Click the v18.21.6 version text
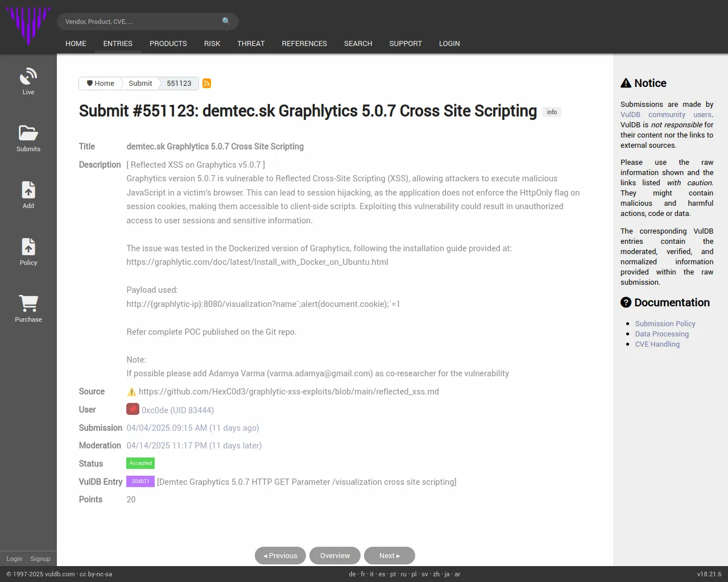The image size is (728, 582). tap(709, 574)
